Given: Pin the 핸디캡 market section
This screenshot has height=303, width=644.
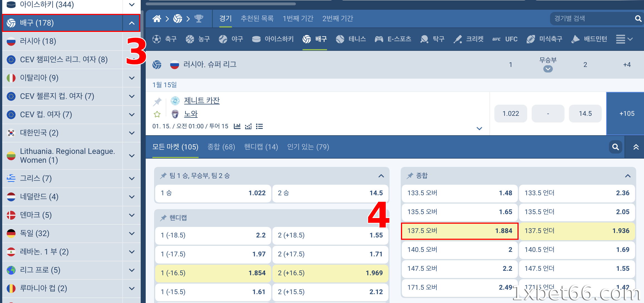Looking at the screenshot, I should pos(163,218).
